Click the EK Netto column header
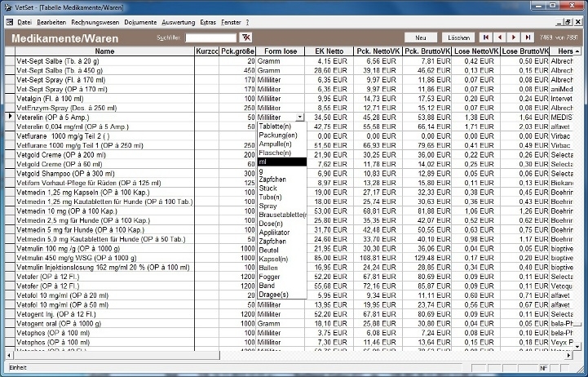This screenshot has height=377, width=588. 329,51
